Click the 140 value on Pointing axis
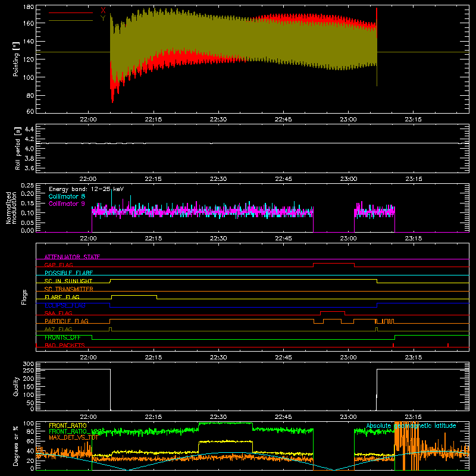 click(x=29, y=42)
